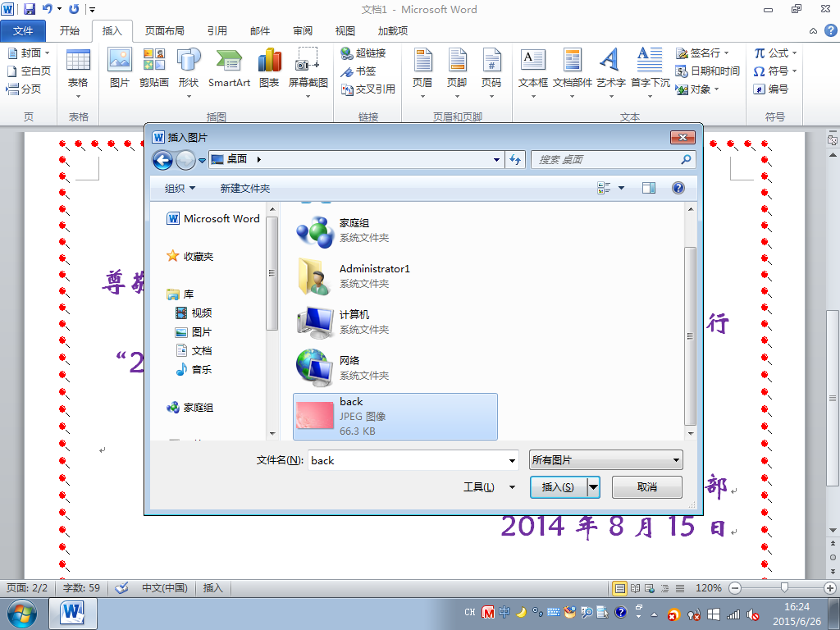Viewport: 840px width, 630px height.
Task: Add a 书签 bookmark
Action: (x=358, y=71)
